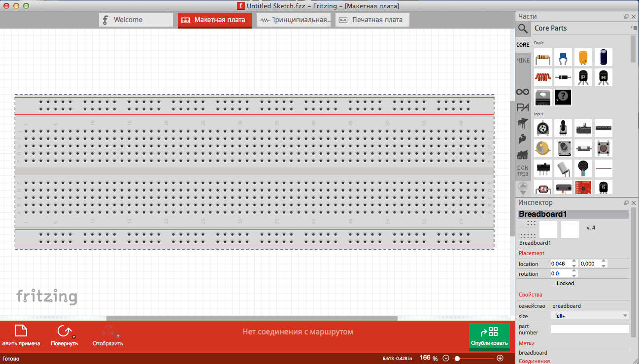This screenshot has width=639, height=364.
Task: Click the Breadboard1 title field in Inspector
Action: tap(573, 214)
